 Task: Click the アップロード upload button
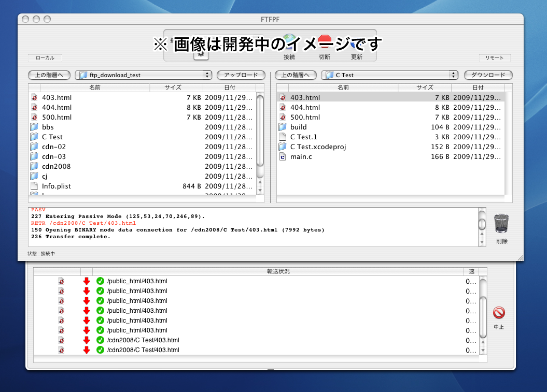pos(241,75)
